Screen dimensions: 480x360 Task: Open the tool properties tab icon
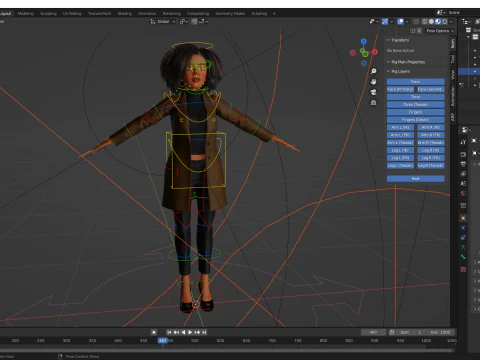pyautogui.click(x=463, y=142)
